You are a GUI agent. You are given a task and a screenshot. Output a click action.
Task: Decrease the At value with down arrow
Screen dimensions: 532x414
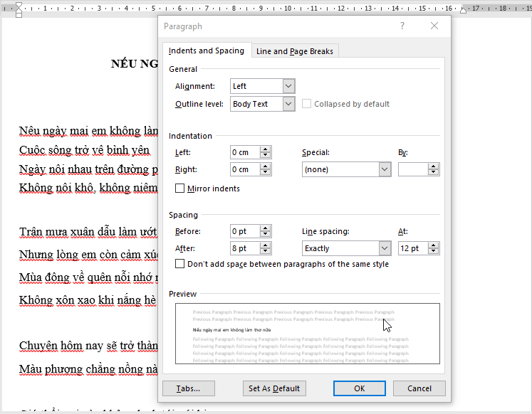433,251
